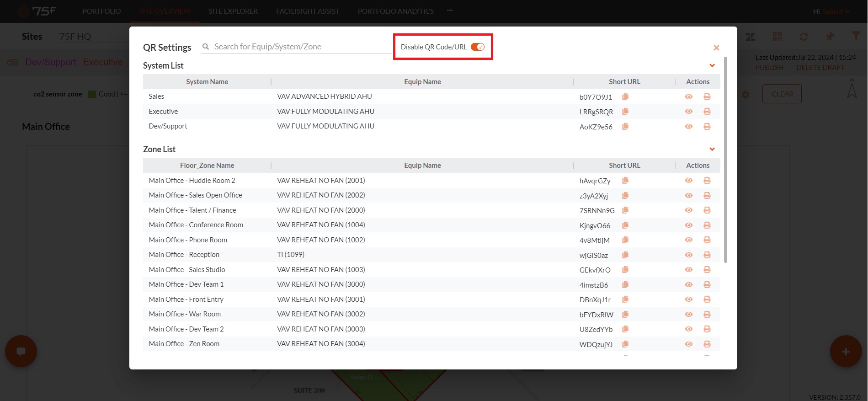Image resolution: width=868 pixels, height=401 pixels.
Task: Click the filter funnel icon
Action: (856, 36)
